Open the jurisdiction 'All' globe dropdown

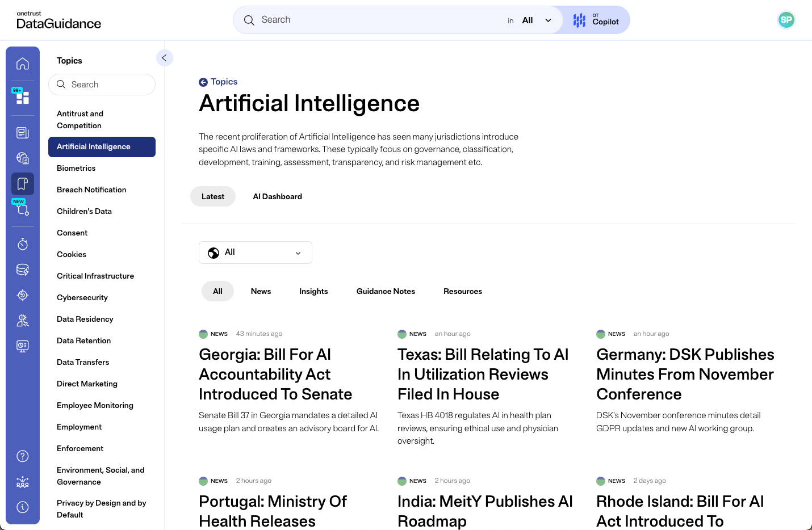coord(256,253)
